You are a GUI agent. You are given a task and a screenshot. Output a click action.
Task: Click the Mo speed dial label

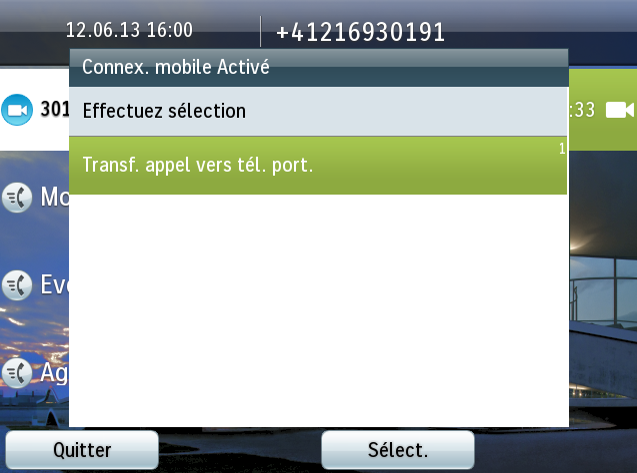point(55,197)
